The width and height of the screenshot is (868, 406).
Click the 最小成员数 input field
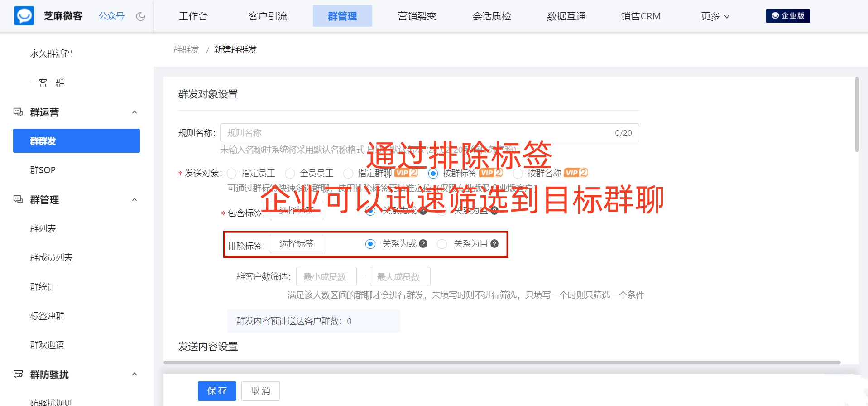[x=326, y=277]
